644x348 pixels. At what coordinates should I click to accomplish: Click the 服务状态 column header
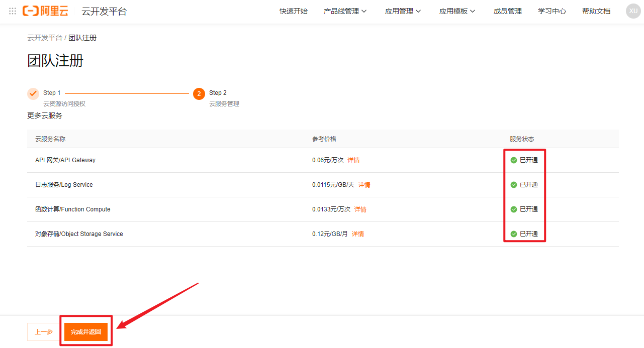522,139
